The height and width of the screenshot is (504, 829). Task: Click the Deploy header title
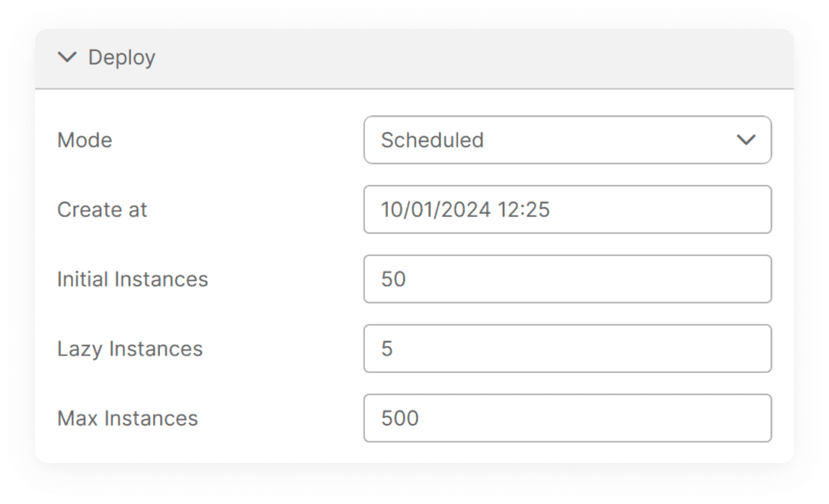pos(122,58)
